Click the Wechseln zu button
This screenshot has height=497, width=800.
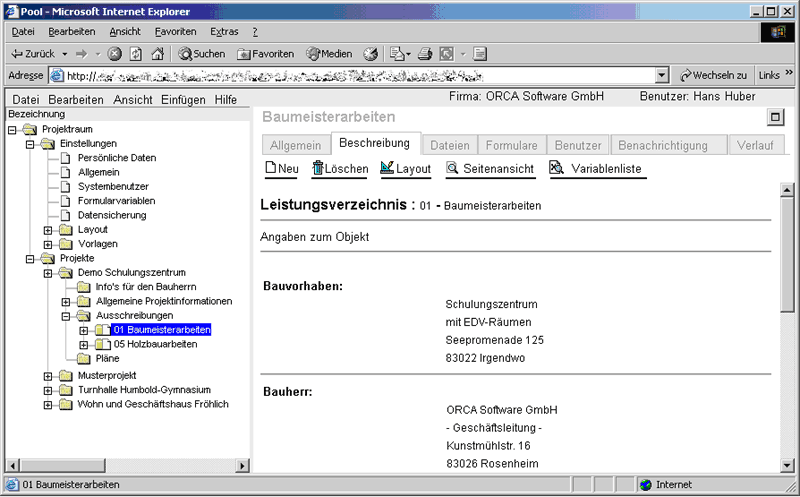pos(713,76)
